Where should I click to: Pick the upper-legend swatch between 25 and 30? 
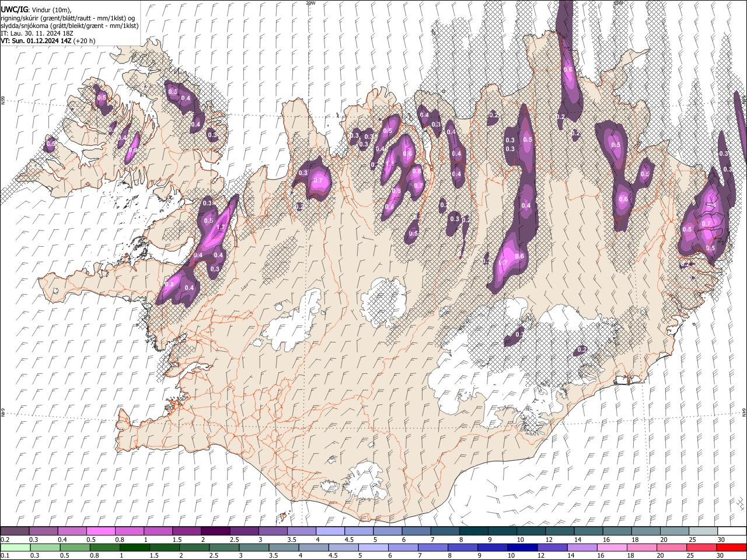(702, 531)
